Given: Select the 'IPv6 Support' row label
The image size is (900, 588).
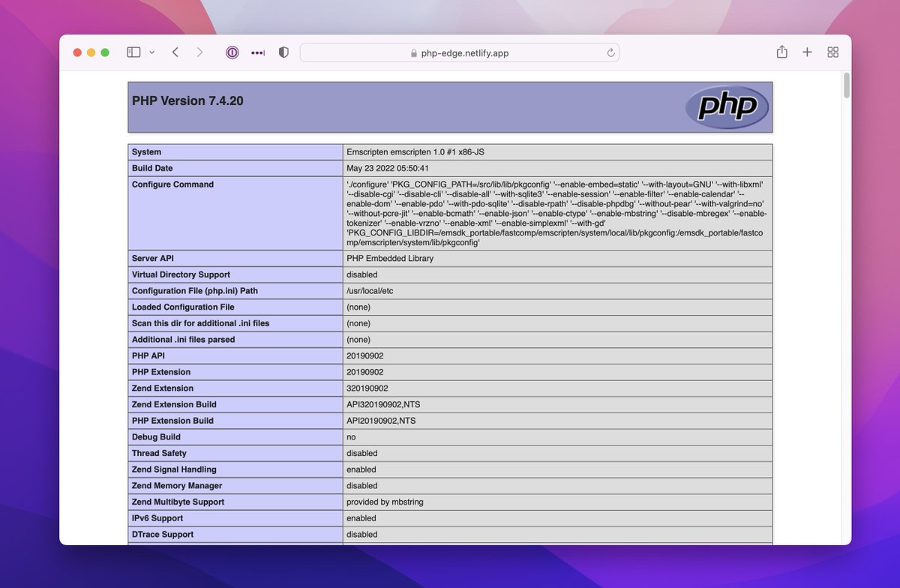Looking at the screenshot, I should coord(157,518).
